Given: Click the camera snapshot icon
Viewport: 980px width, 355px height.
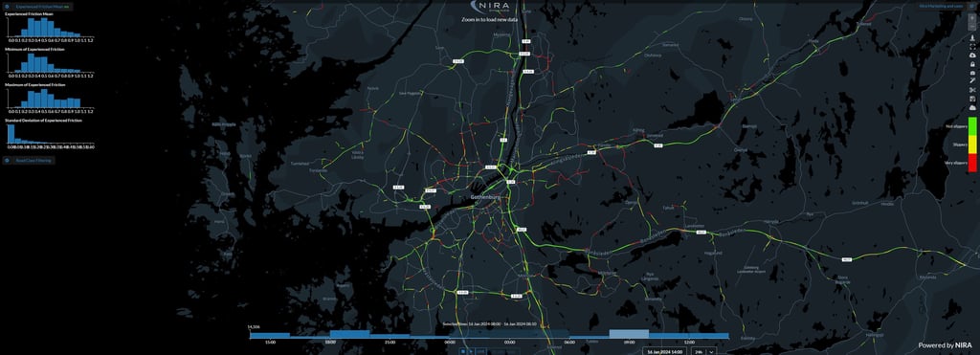Looking at the screenshot, I should (x=972, y=73).
